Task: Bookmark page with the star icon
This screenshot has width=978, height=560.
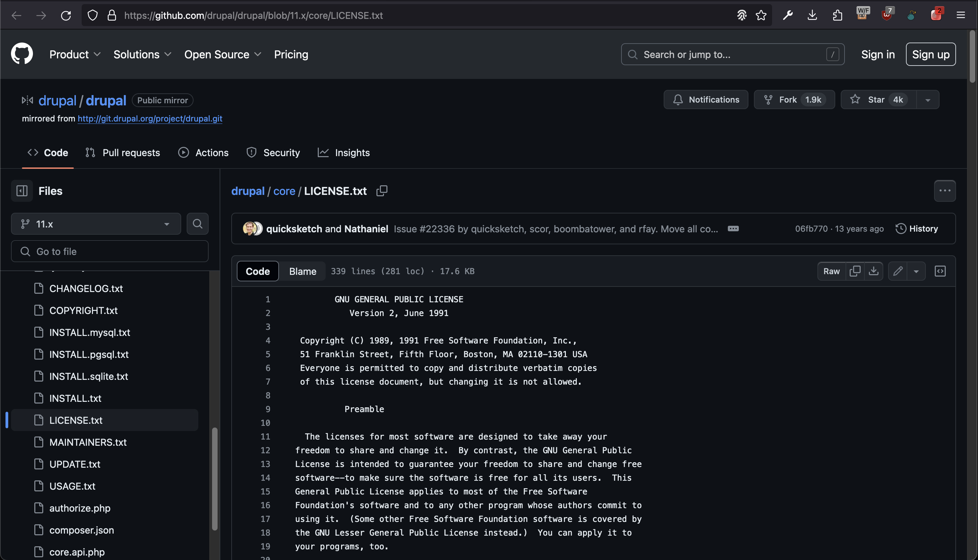Action: [x=761, y=15]
